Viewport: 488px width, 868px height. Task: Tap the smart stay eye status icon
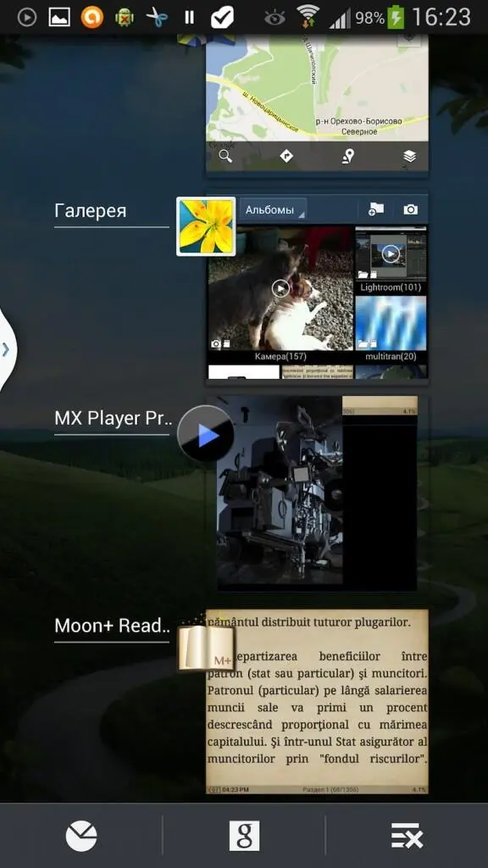(274, 19)
